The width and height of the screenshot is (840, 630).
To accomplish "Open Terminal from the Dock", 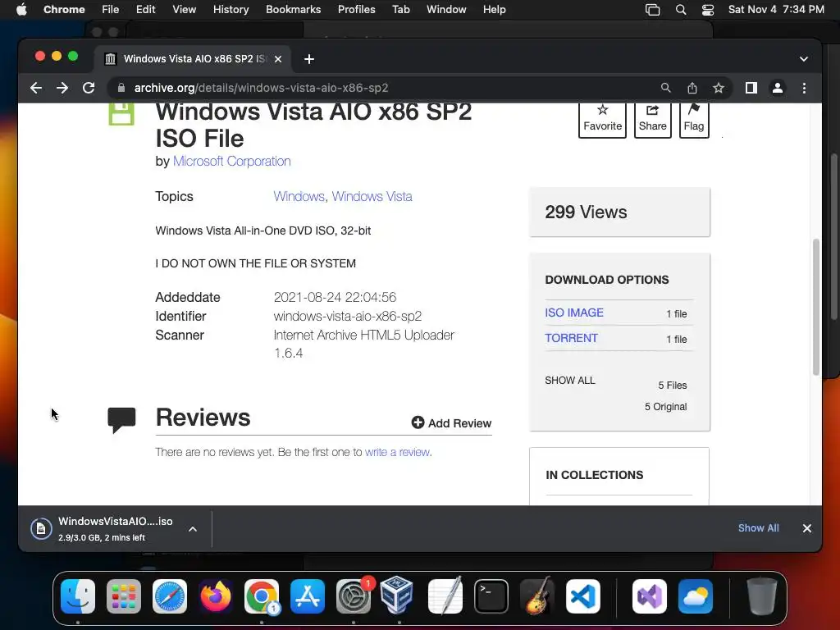I will 491,596.
